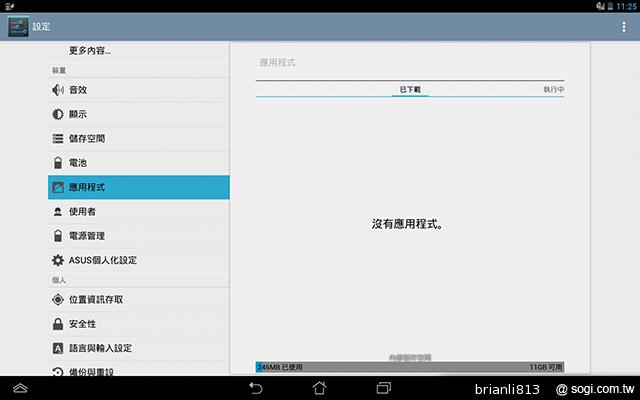Click the language & input (語言與輸入設定) icon
Screen dimensions: 640x400
pos(58,348)
